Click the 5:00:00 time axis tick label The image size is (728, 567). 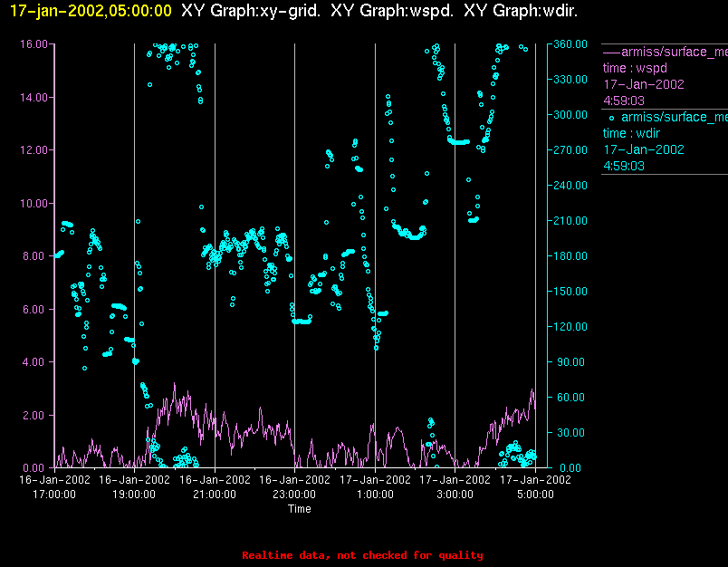coord(535,495)
